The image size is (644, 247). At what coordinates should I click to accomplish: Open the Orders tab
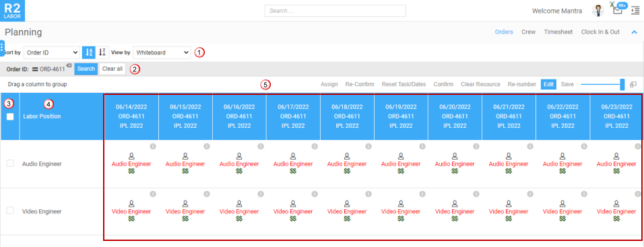click(x=504, y=32)
